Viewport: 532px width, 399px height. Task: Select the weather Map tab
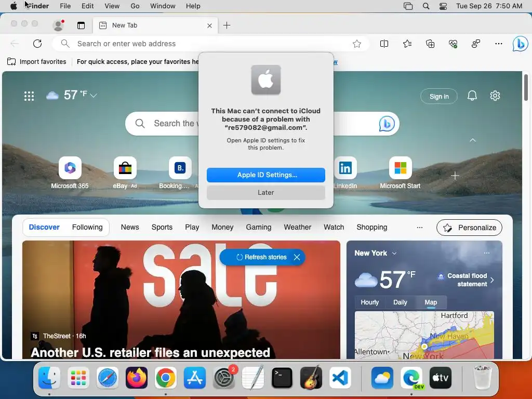(431, 302)
